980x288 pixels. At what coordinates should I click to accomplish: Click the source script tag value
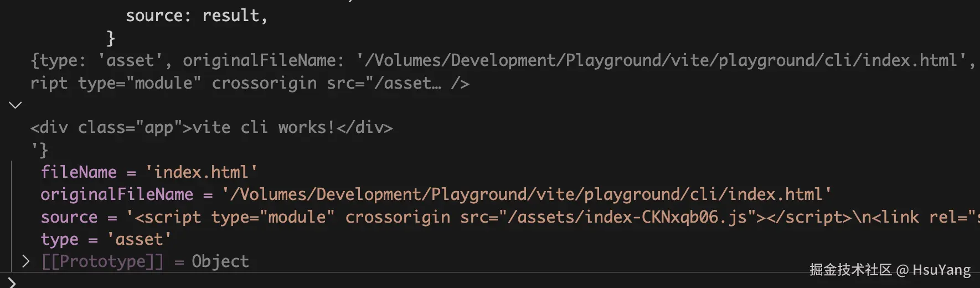(x=553, y=217)
